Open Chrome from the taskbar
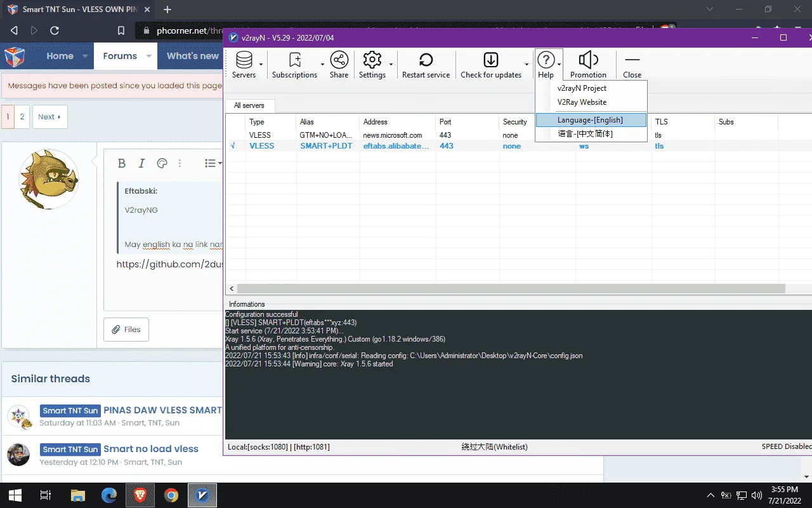The image size is (812, 508). 171,495
